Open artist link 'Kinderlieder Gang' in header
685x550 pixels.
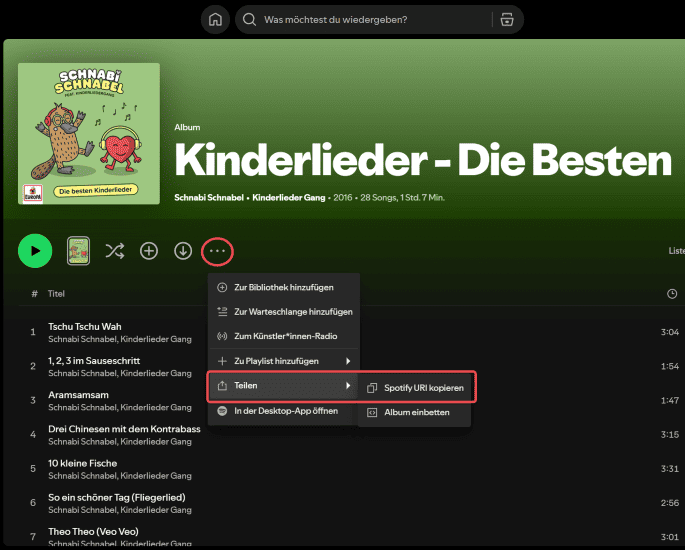tap(289, 197)
